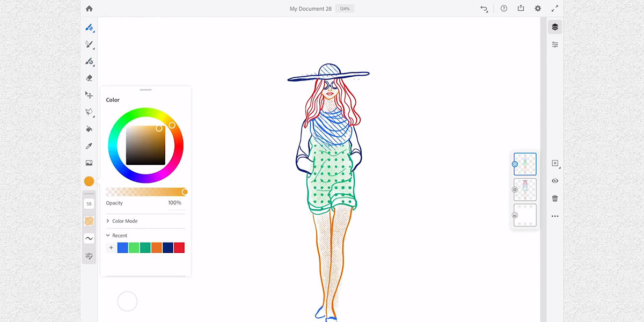Activate the Lasso selection tool

coord(89,112)
